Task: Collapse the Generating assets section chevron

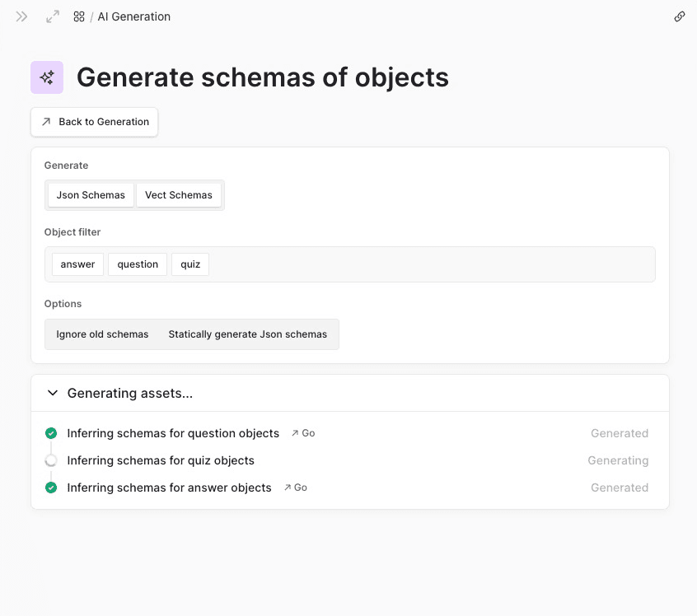Action: [x=53, y=394]
